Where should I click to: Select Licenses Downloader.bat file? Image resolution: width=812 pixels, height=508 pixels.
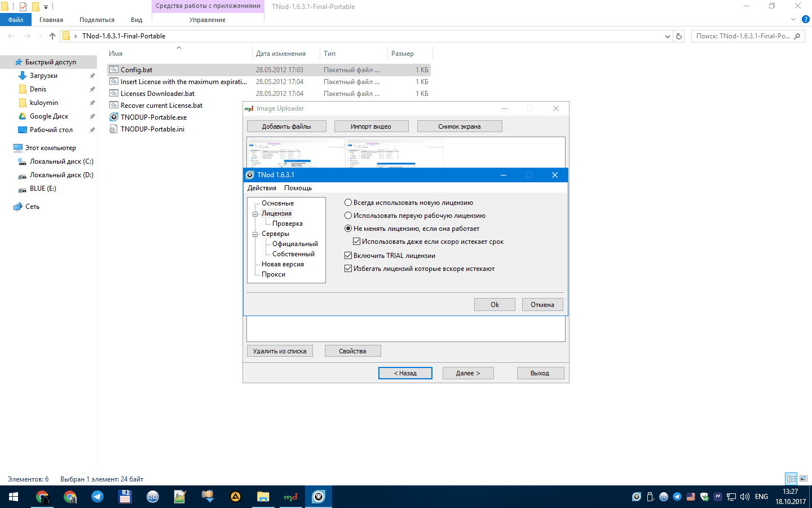[157, 94]
